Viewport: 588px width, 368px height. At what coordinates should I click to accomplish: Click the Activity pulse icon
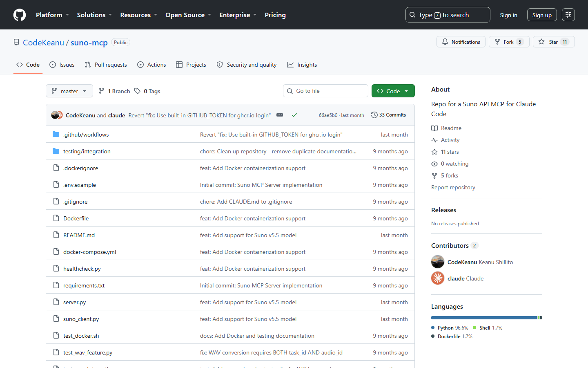(434, 140)
